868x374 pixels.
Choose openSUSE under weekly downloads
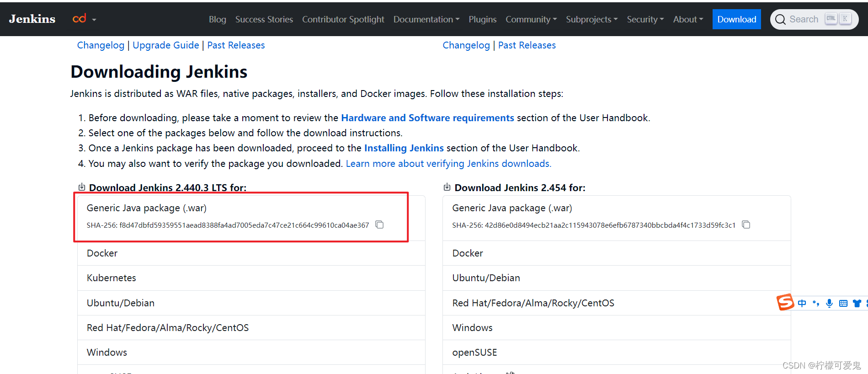pyautogui.click(x=617, y=353)
